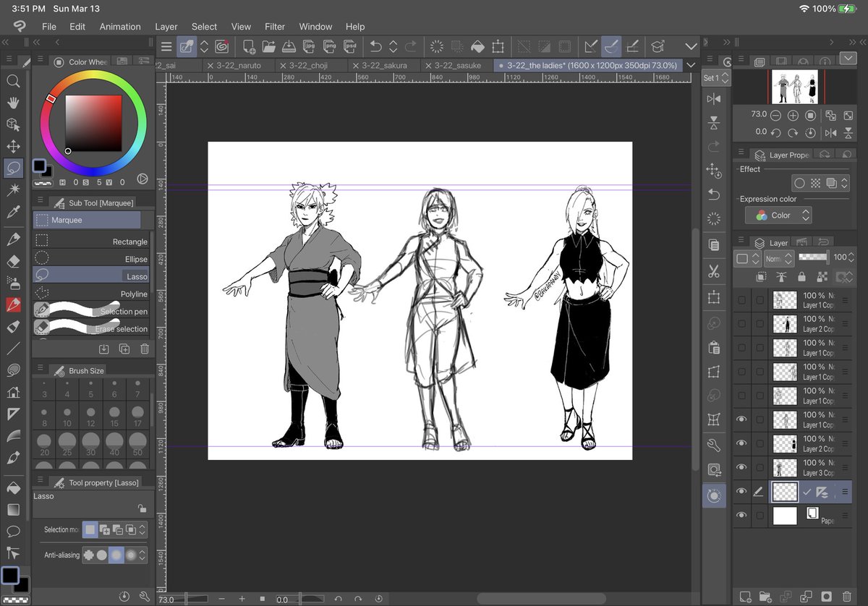Click the Cut scissors icon
The height and width of the screenshot is (606, 868).
pos(714,272)
